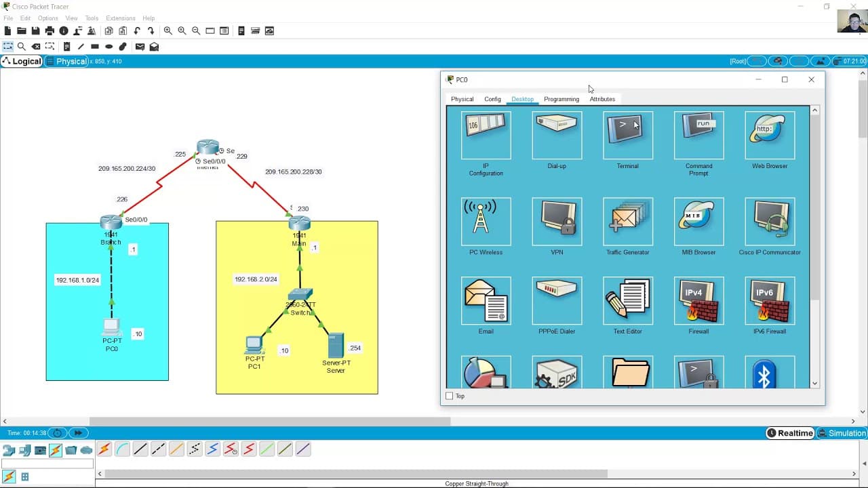The width and height of the screenshot is (868, 488).
Task: Open the IPv4 Firewall app
Action: pyautogui.click(x=698, y=301)
